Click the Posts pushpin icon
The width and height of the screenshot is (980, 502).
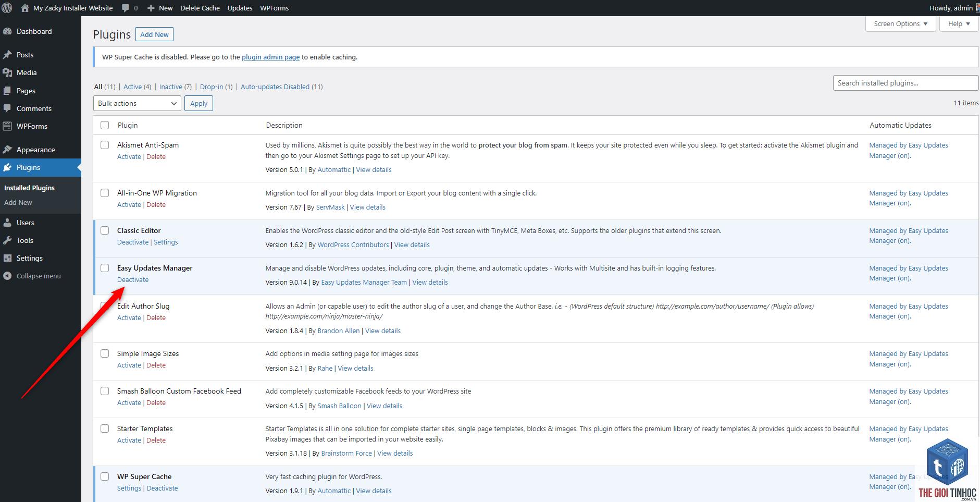coord(7,55)
